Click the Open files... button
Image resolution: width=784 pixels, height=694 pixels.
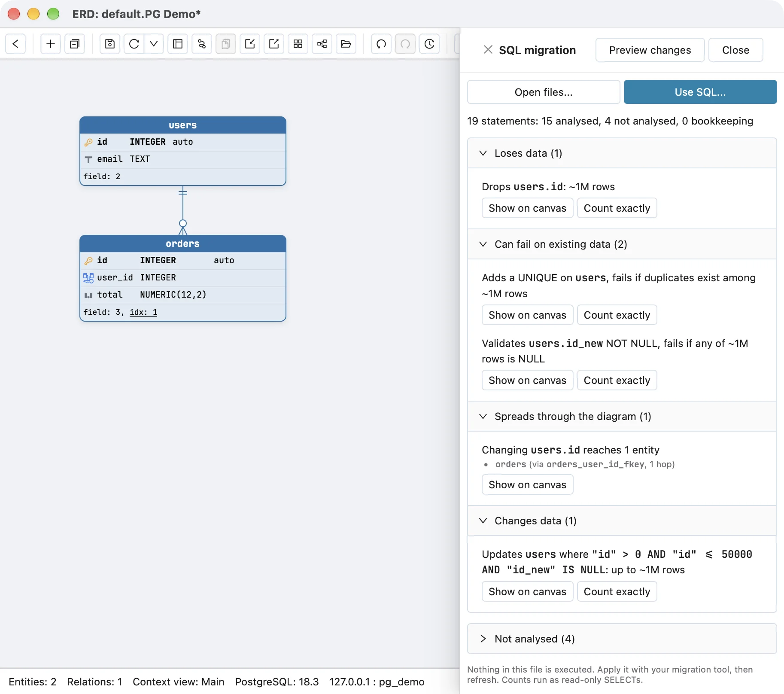544,92
